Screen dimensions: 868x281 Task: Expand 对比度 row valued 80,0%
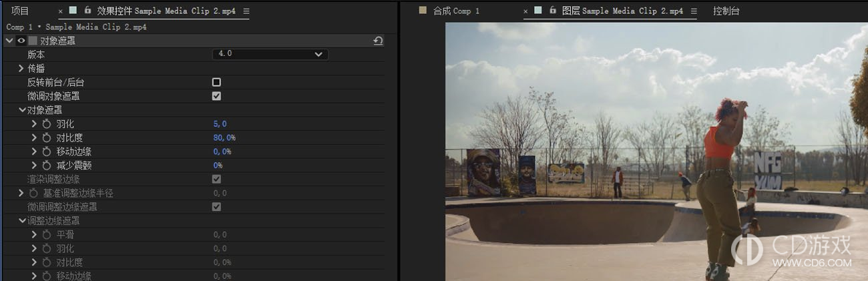point(35,137)
